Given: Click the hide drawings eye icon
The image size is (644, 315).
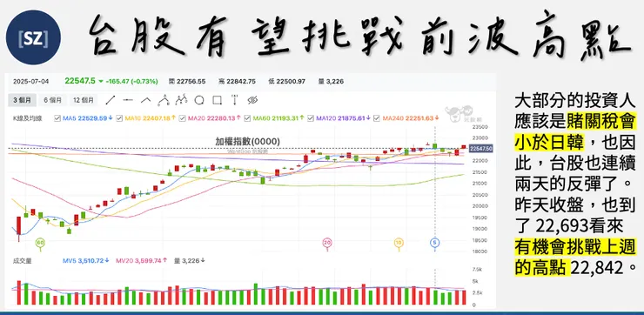Looking at the screenshot, I should click(252, 100).
